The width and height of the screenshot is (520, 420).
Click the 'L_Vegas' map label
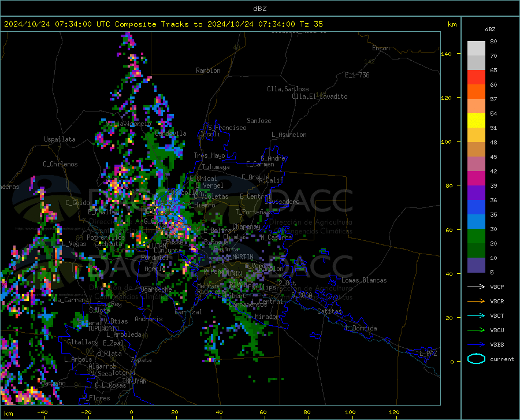click(74, 244)
